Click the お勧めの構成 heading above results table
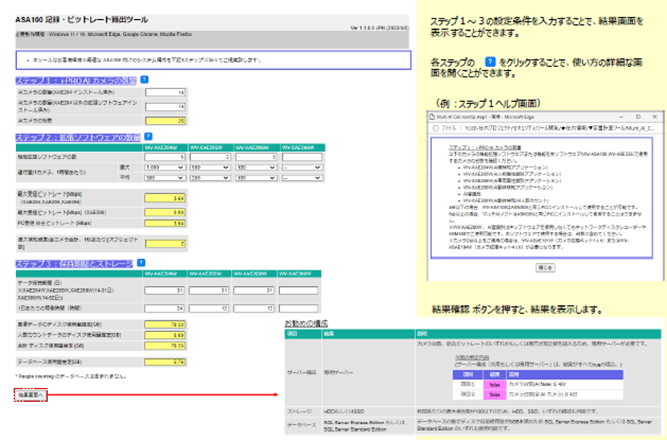The width and height of the screenshot is (667, 440). 306,323
